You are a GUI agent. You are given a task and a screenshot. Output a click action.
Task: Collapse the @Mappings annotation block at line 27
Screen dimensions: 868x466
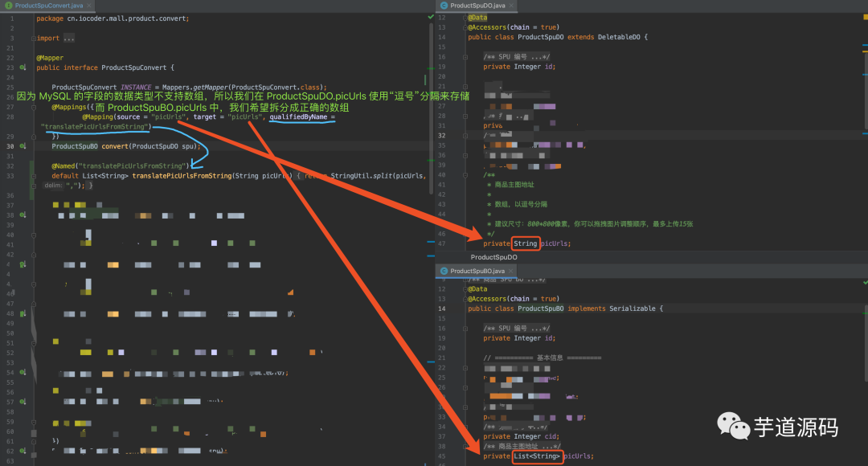tap(34, 108)
